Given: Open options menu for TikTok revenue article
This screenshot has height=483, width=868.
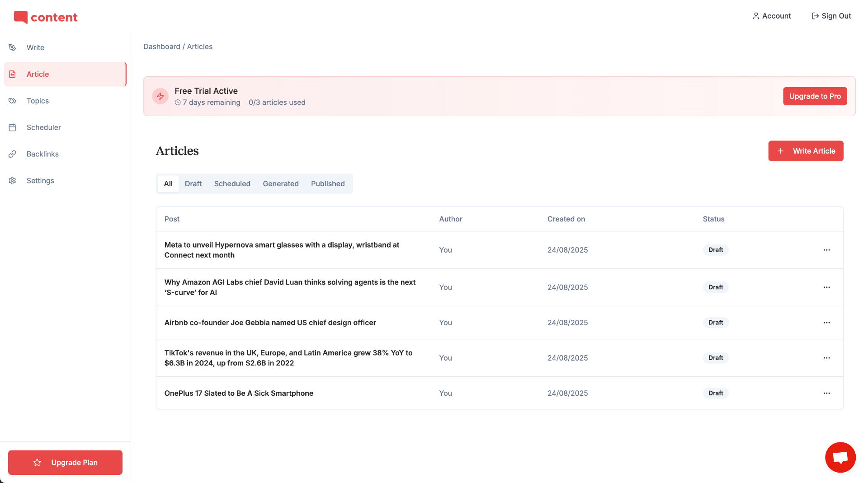Looking at the screenshot, I should (826, 358).
